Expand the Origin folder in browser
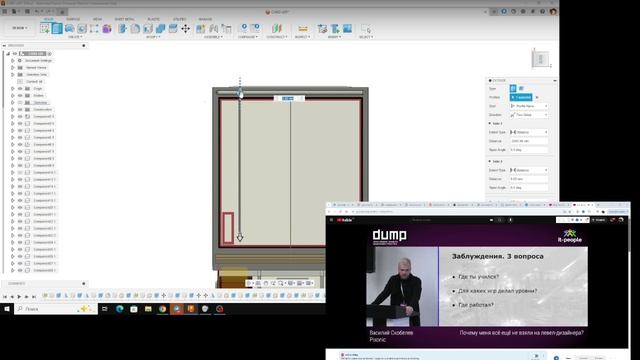 tap(12, 89)
